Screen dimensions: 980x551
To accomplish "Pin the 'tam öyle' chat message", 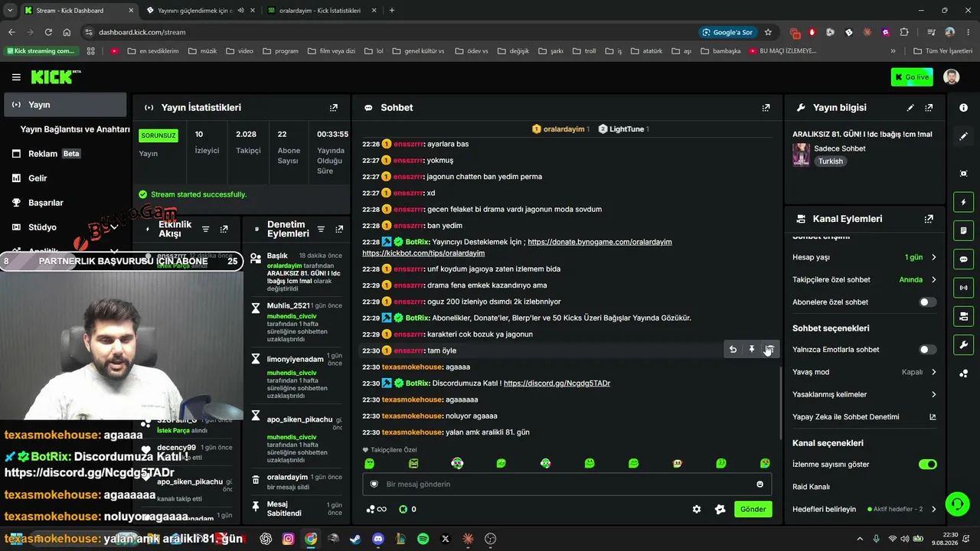I will coord(751,350).
